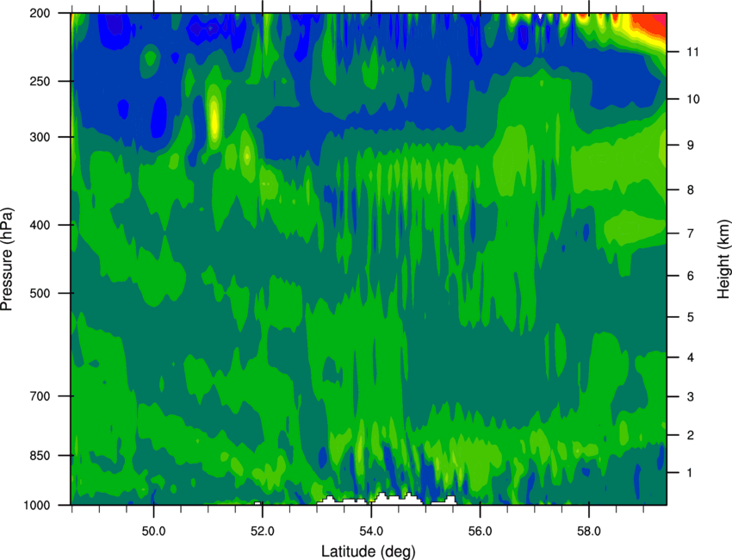
Task: Select the 300 pressure tick label
Action: tap(40, 137)
